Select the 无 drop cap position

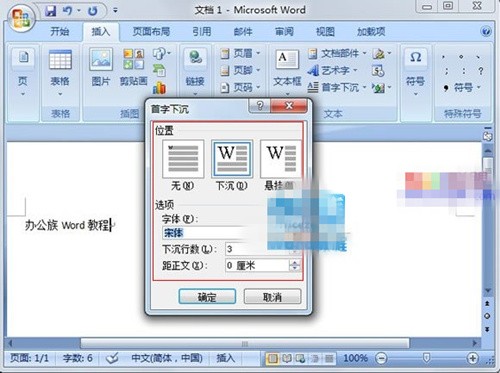coord(183,159)
